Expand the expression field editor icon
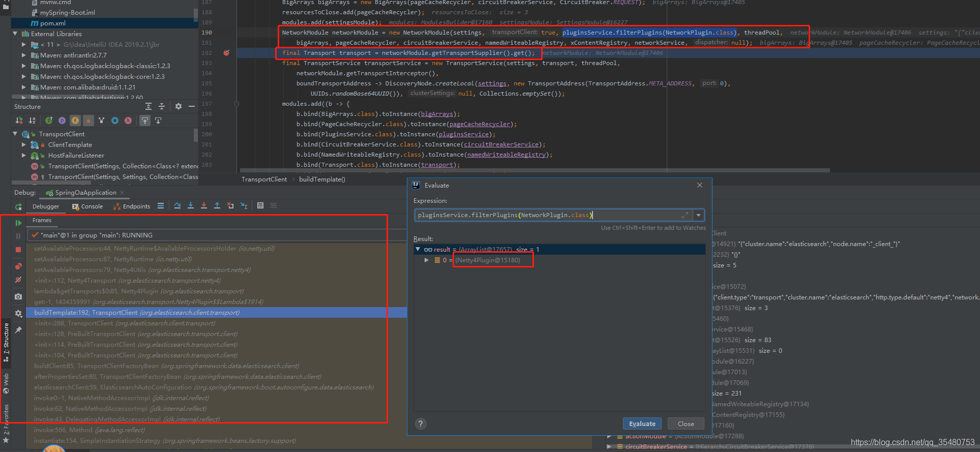980x452 pixels. click(685, 215)
